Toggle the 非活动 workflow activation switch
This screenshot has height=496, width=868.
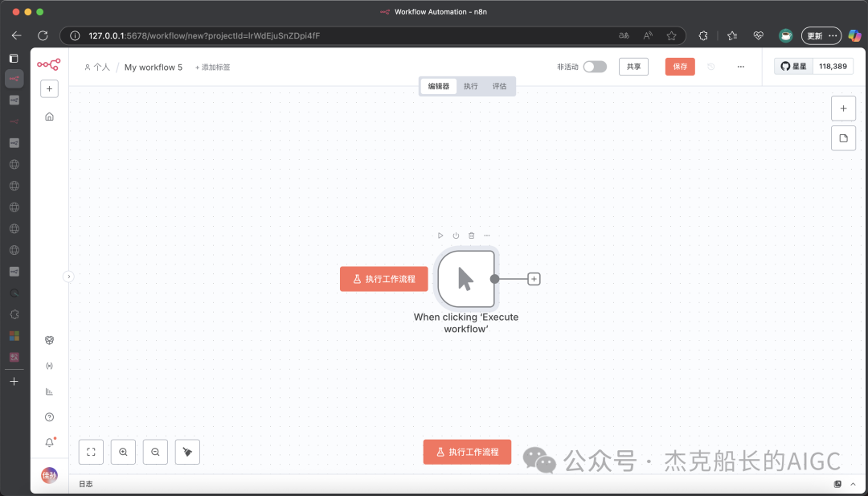pos(595,67)
